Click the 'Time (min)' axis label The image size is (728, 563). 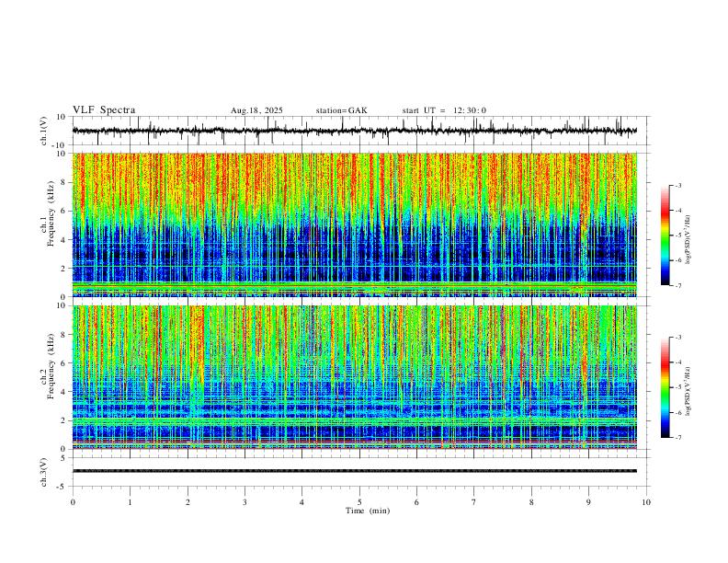[368, 511]
